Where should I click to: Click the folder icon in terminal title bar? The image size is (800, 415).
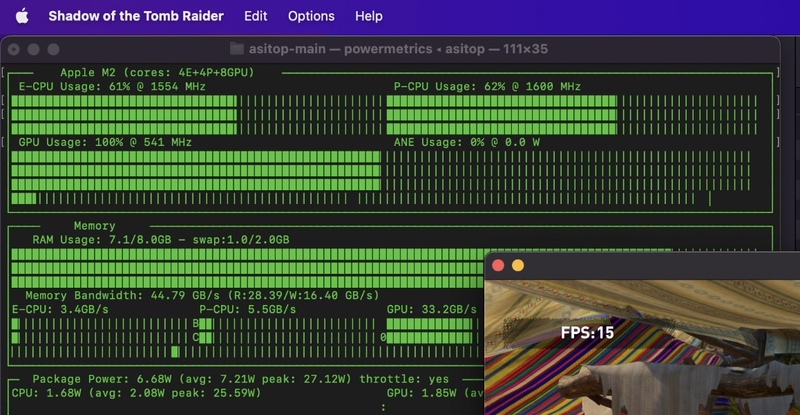(x=237, y=49)
